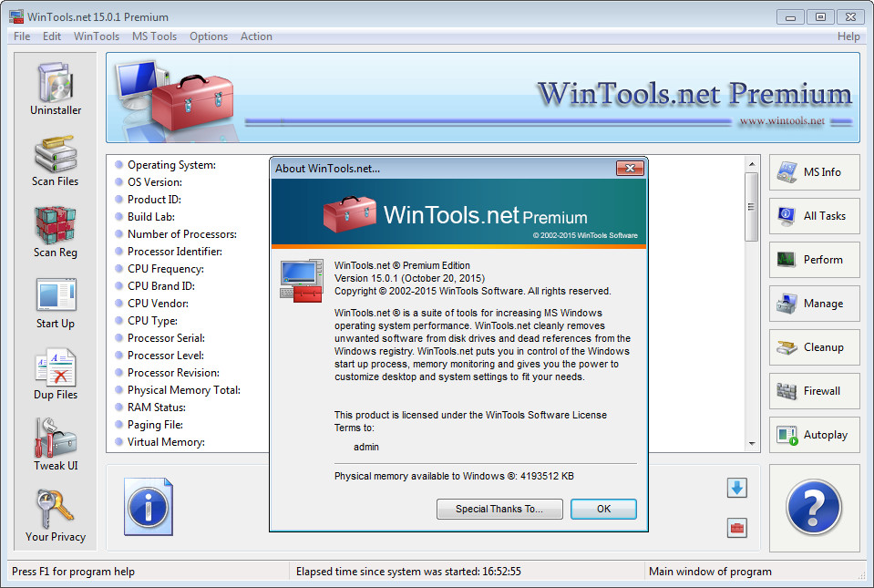
Task: Click the system info list scroll down arrow
Action: click(x=752, y=444)
